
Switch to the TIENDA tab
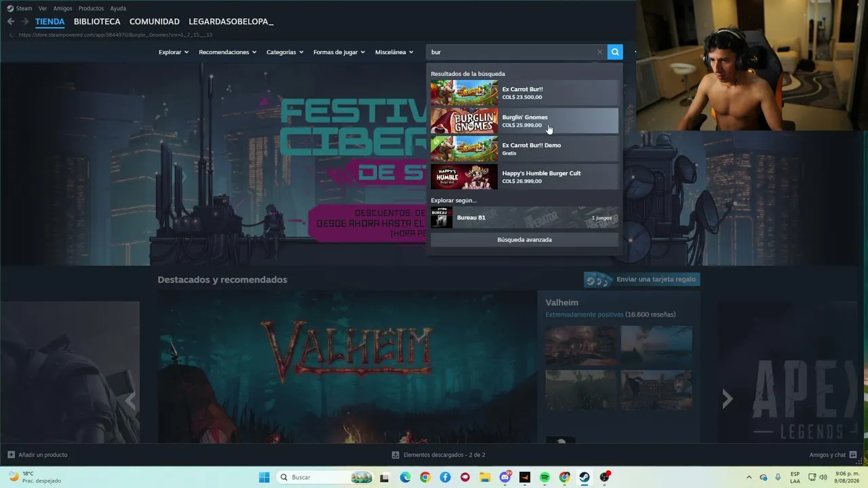[50, 22]
